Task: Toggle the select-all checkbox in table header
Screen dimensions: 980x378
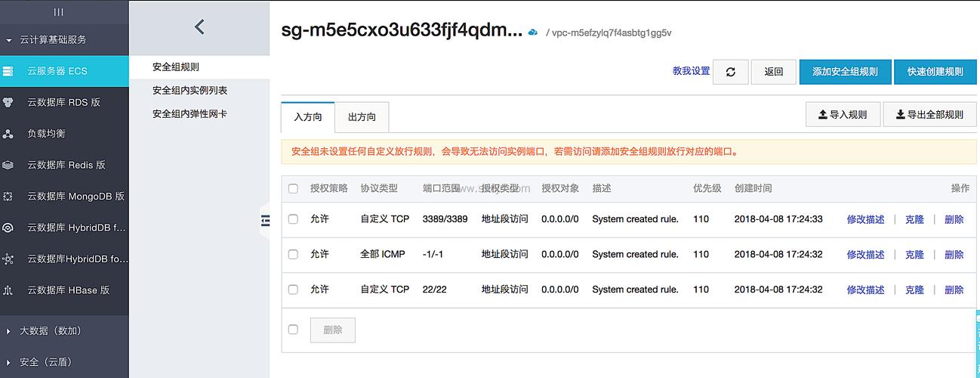Action: pos(293,189)
